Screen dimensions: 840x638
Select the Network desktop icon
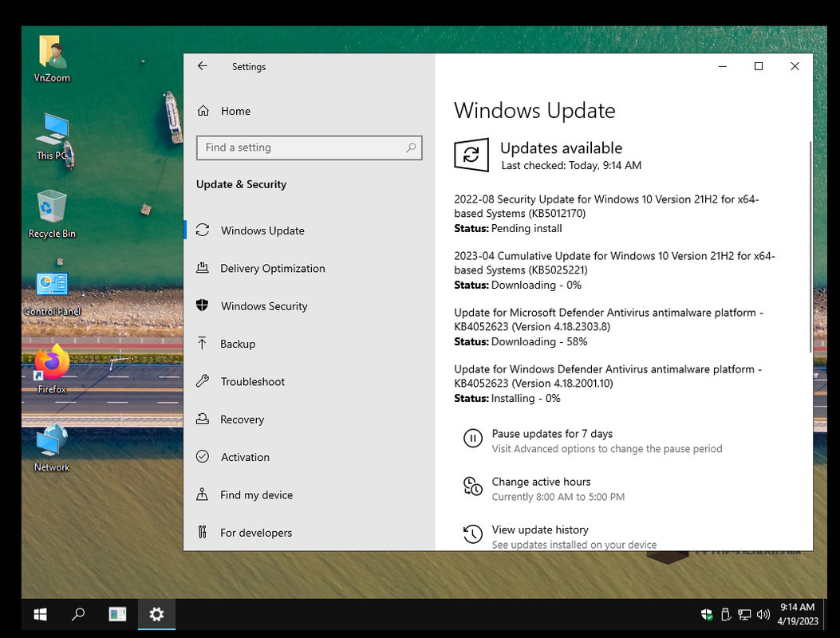[52, 449]
